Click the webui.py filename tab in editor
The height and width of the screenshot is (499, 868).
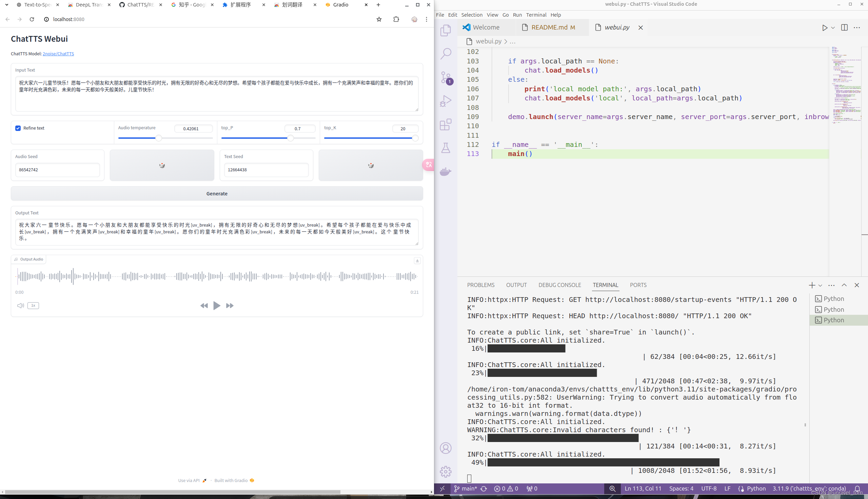click(617, 27)
